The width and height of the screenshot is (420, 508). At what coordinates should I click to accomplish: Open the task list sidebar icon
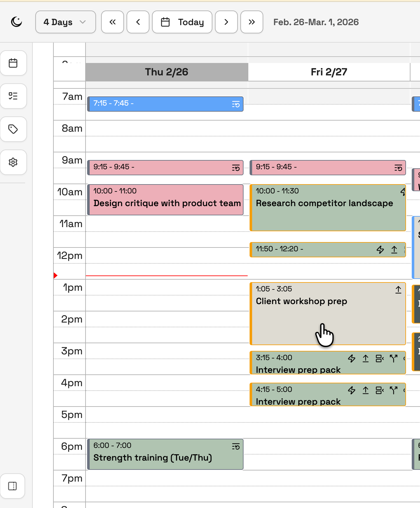pos(13,96)
